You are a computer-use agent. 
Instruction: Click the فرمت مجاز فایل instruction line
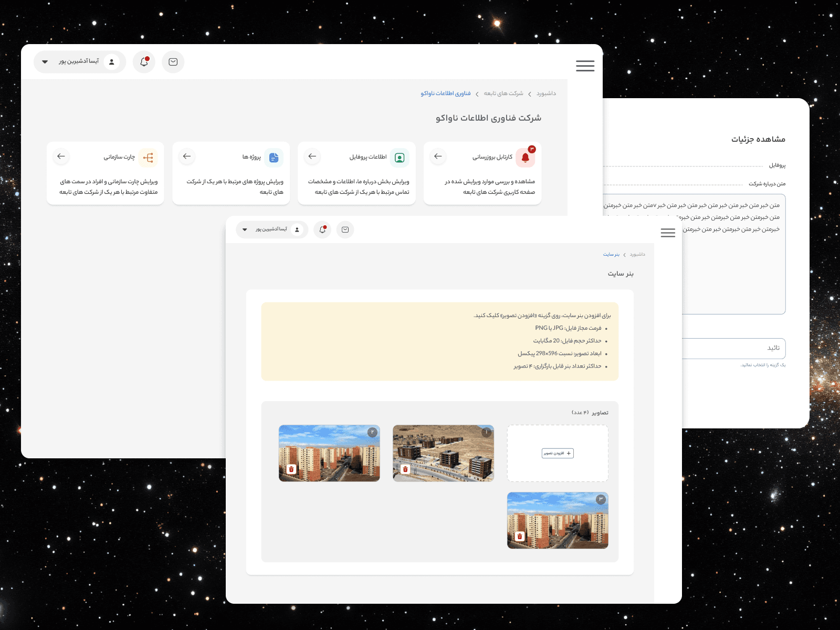(568, 328)
